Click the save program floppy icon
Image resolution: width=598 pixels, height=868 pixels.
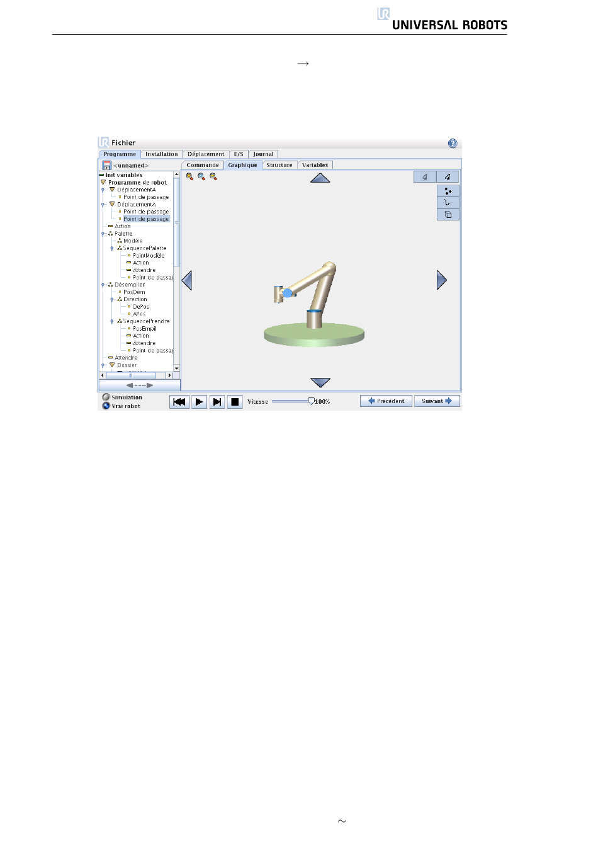(107, 165)
